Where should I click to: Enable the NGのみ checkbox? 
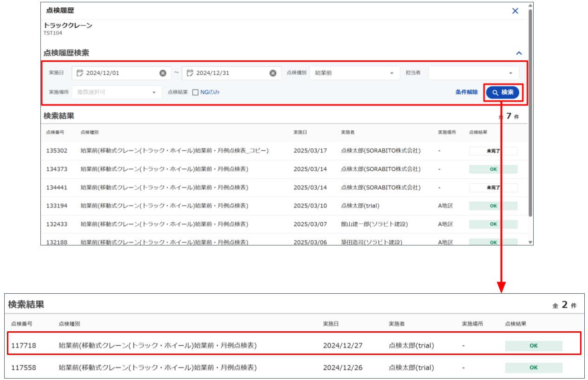[x=196, y=92]
